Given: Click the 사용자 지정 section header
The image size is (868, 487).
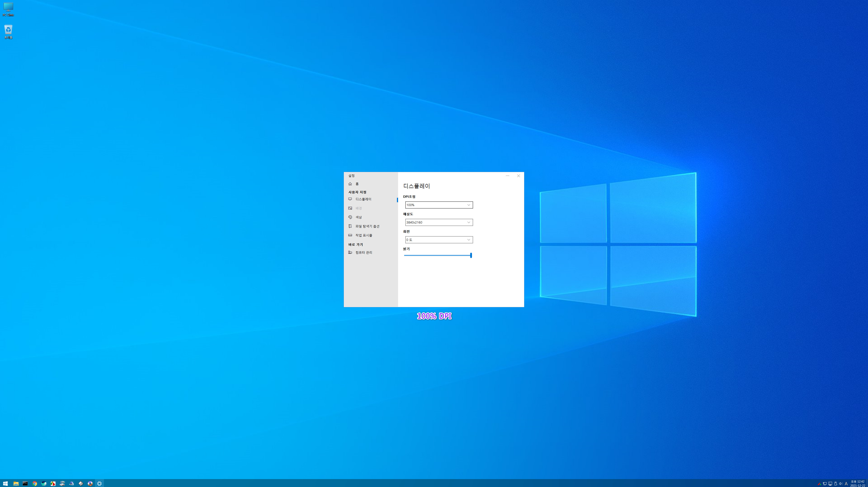Looking at the screenshot, I should tap(357, 192).
